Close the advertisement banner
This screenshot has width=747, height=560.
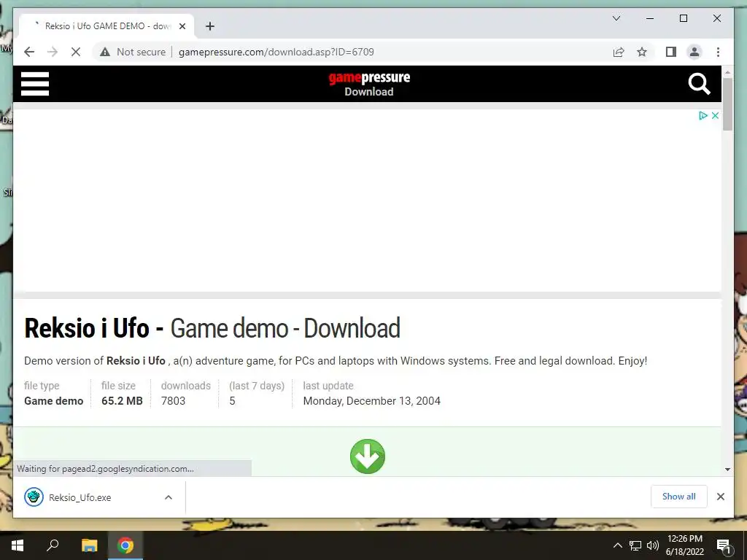(x=715, y=115)
